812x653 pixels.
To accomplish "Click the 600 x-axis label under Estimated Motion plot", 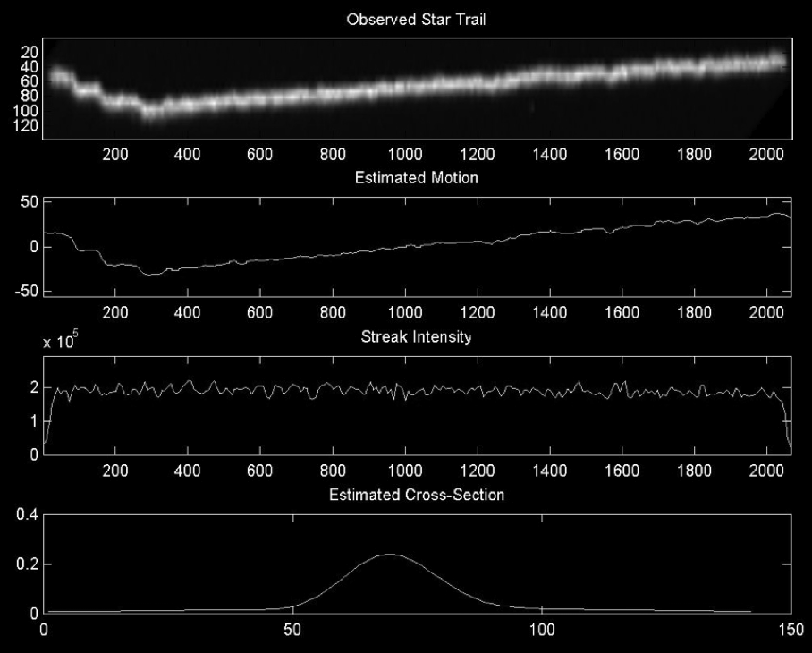I will tap(259, 312).
